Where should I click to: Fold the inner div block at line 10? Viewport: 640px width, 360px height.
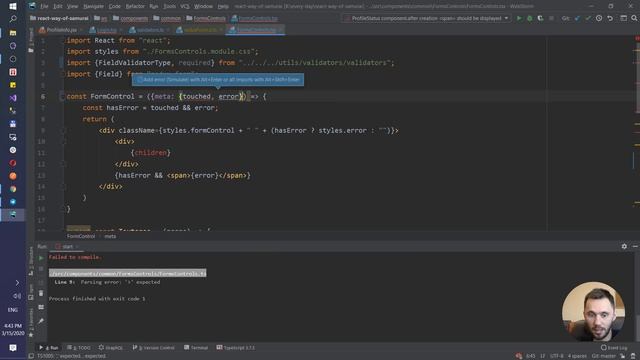(x=64, y=142)
